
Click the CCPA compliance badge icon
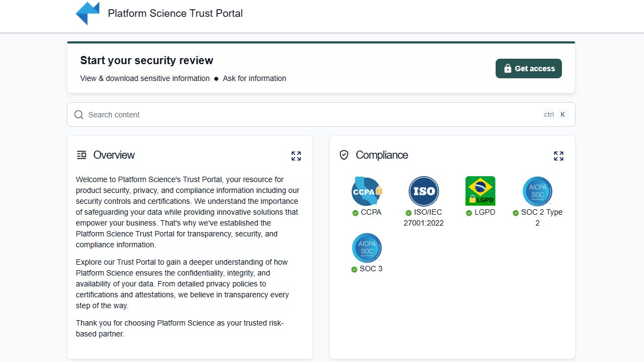click(x=366, y=191)
